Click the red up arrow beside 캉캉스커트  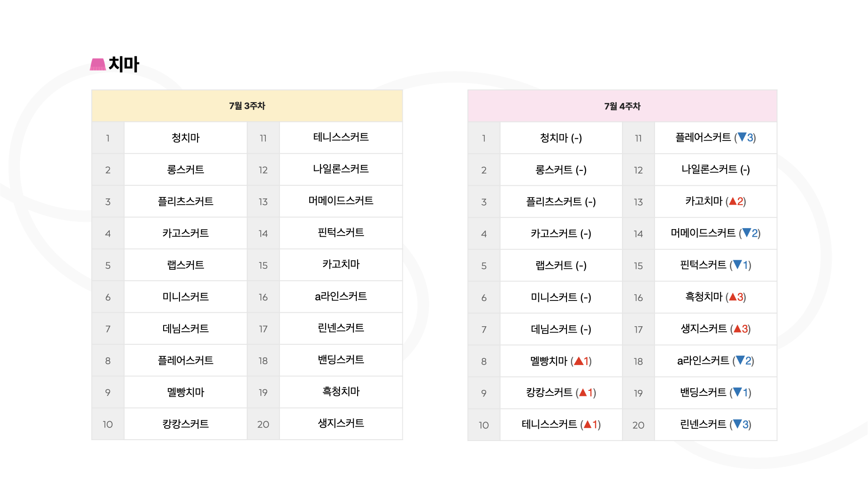point(583,393)
